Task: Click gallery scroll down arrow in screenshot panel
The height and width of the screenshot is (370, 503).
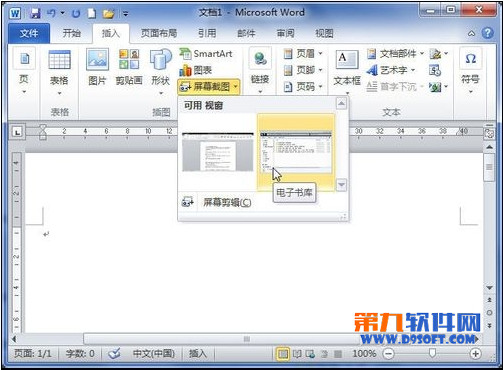Action: point(341,184)
